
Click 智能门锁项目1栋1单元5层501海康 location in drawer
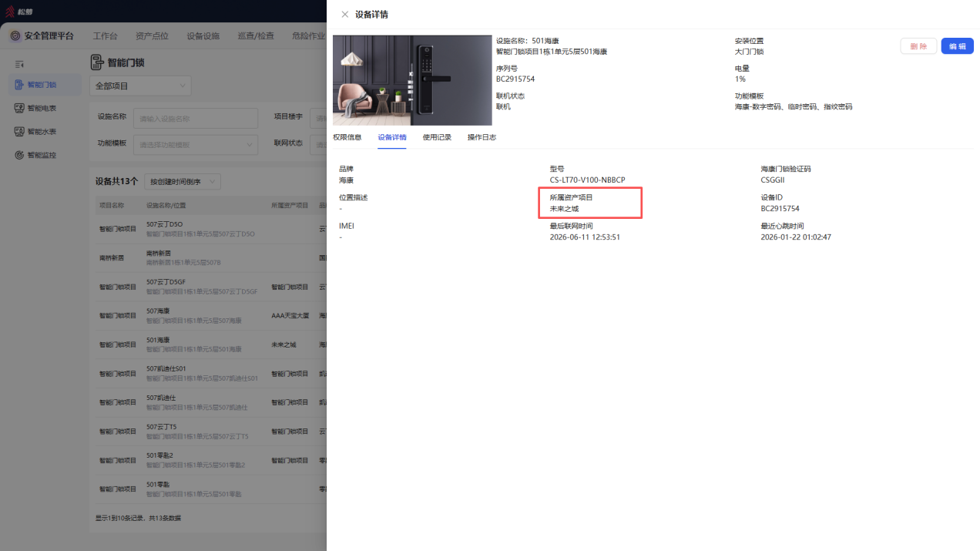pyautogui.click(x=552, y=52)
